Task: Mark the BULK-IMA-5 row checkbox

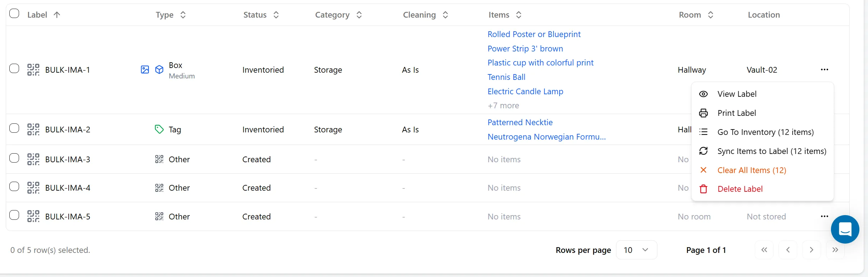Action: (14, 215)
